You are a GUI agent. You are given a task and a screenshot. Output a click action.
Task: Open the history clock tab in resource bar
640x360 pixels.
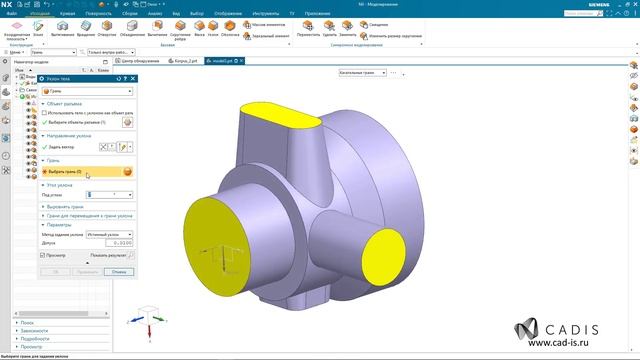pyautogui.click(x=6, y=156)
